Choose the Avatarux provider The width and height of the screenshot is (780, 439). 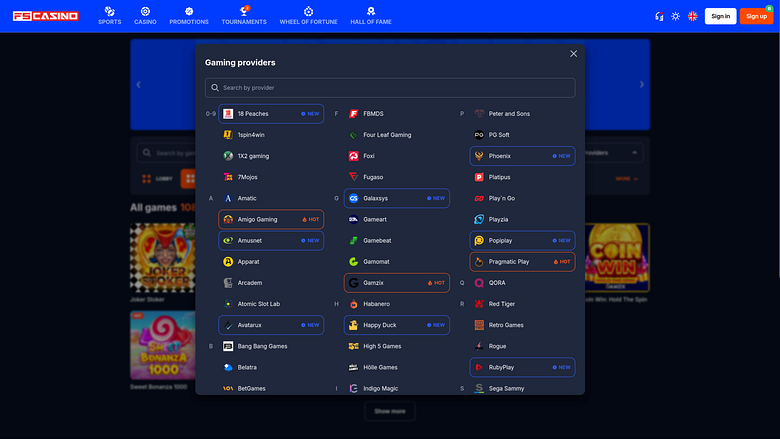(271, 325)
